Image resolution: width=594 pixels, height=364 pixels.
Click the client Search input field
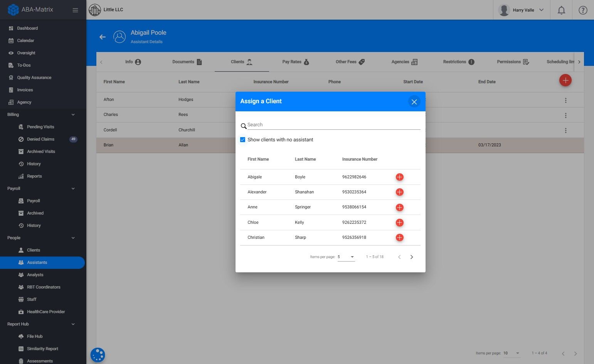(333, 125)
